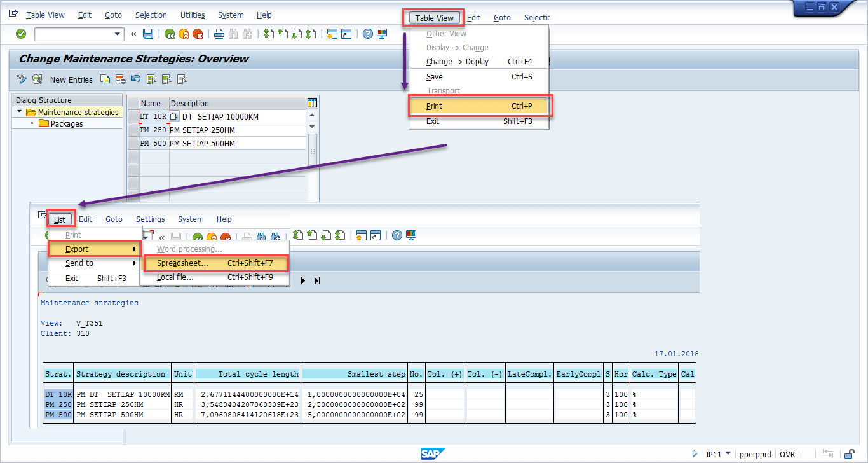Click the Undo Change arrow icon

coord(135,79)
